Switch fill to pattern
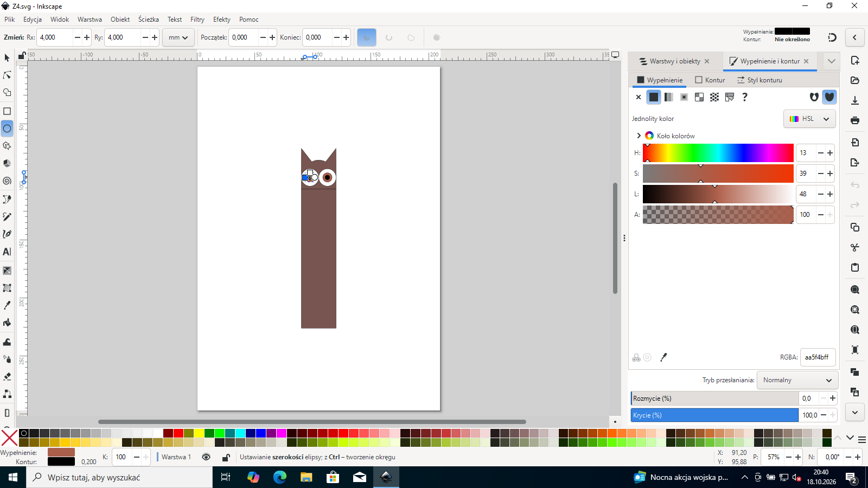 [714, 97]
